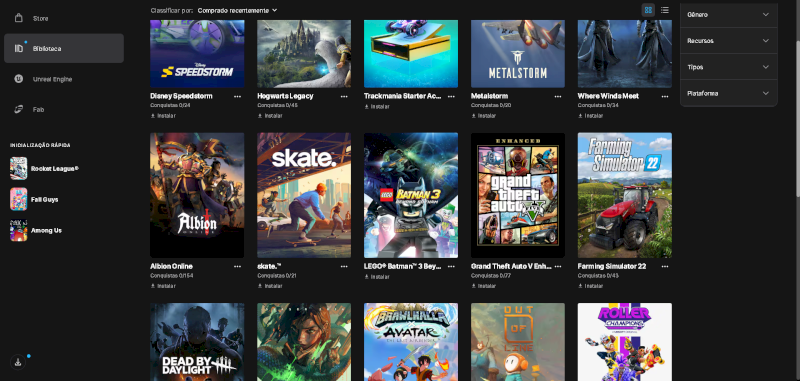Expand the Gênero filter
Image resolution: width=800 pixels, height=381 pixels.
(729, 15)
